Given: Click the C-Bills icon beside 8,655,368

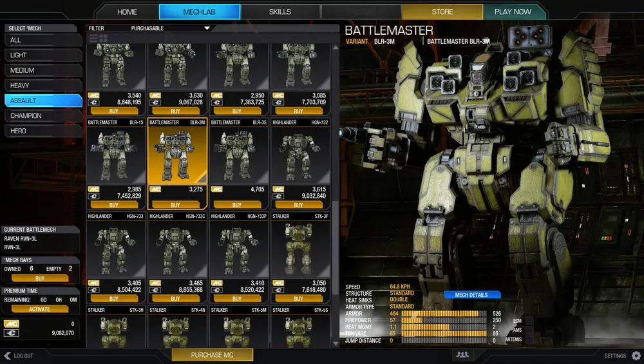Looking at the screenshot, I should tap(155, 290).
